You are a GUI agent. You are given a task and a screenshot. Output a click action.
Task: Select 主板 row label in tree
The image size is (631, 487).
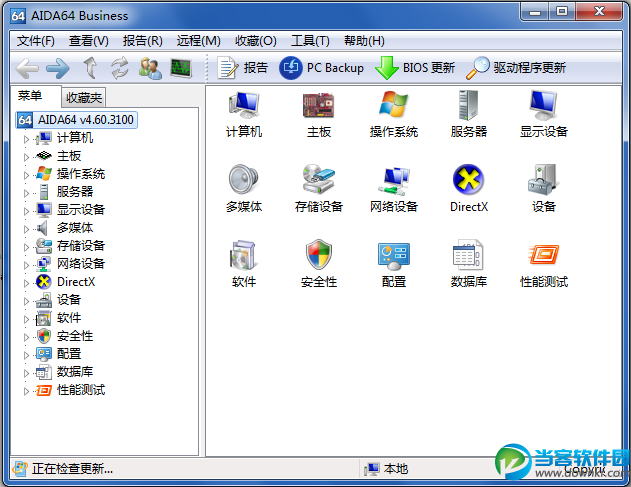69,156
